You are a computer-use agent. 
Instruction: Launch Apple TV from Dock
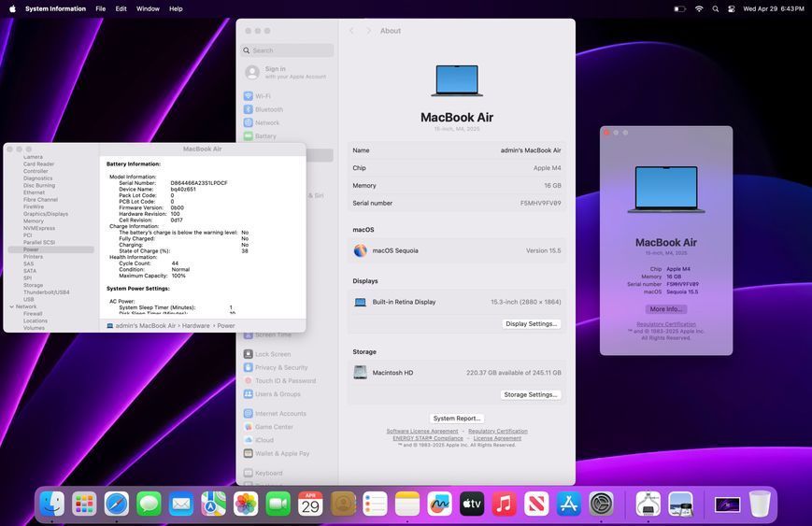[472, 504]
